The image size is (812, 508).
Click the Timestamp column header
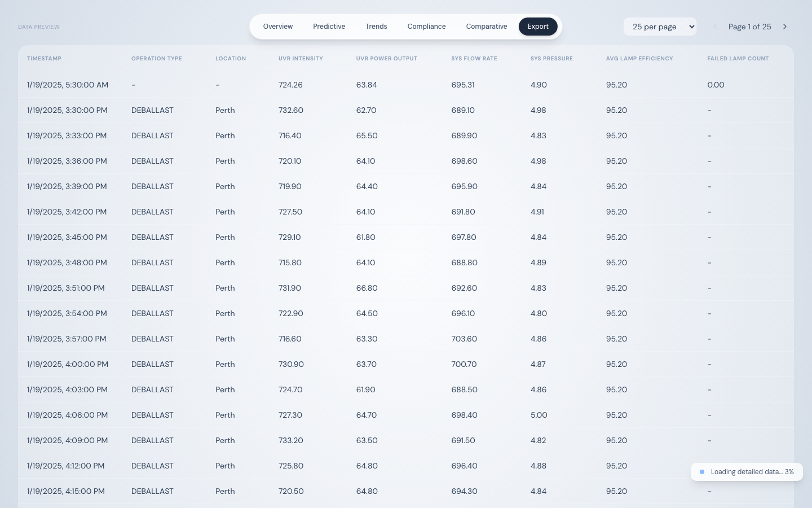click(x=44, y=59)
